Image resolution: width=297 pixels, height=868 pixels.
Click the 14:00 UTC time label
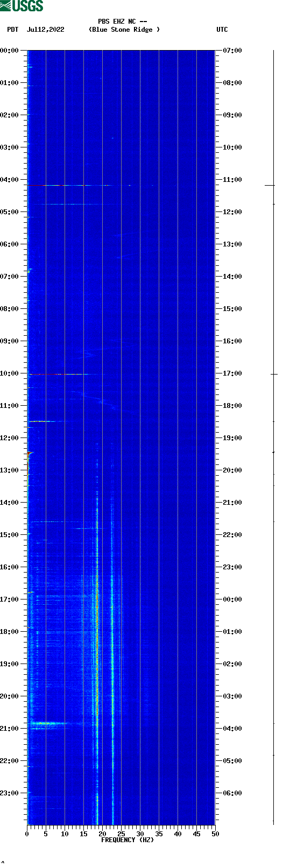232,277
